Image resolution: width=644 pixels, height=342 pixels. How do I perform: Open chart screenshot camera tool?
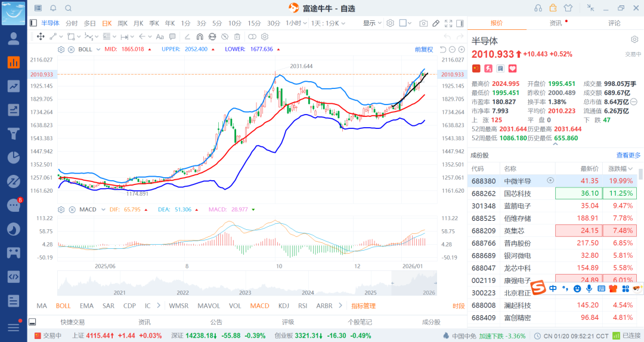click(423, 23)
